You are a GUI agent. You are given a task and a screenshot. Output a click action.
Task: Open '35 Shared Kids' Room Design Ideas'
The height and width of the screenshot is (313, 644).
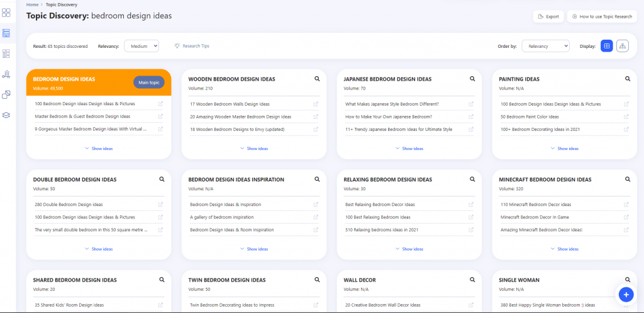pos(69,305)
